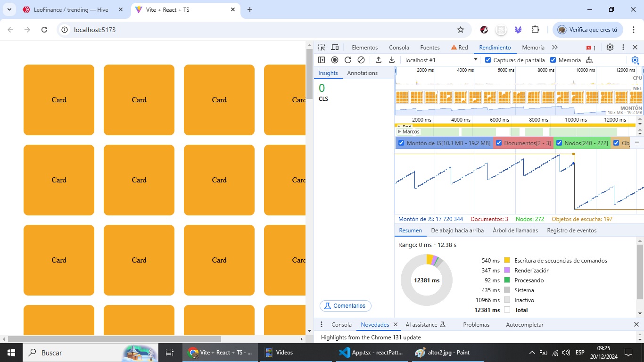
Task: Open the Chrome extensions puzzle icon
Action: coord(535,30)
